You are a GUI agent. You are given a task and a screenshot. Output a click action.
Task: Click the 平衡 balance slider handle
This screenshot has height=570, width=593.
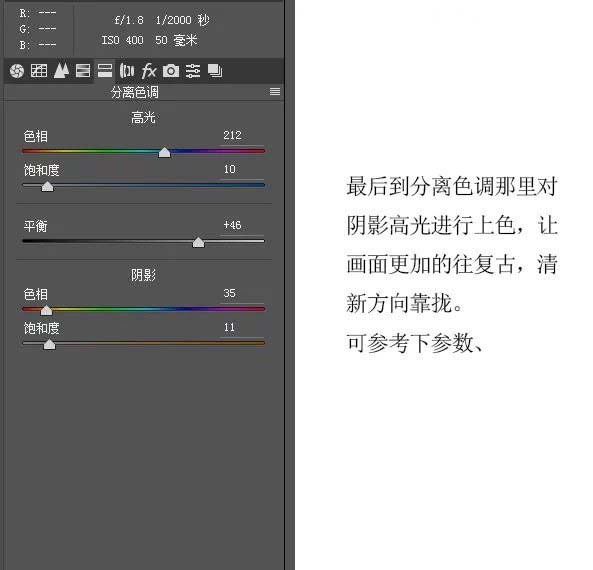pos(198,242)
